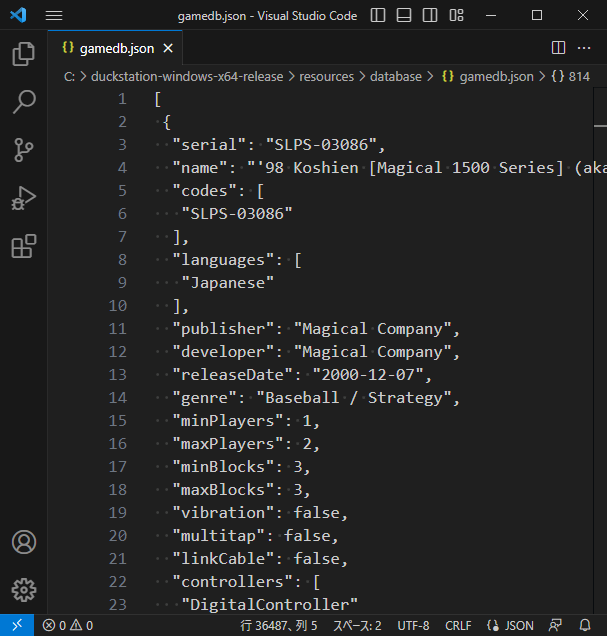Click the VS Code logo icon

(18, 15)
